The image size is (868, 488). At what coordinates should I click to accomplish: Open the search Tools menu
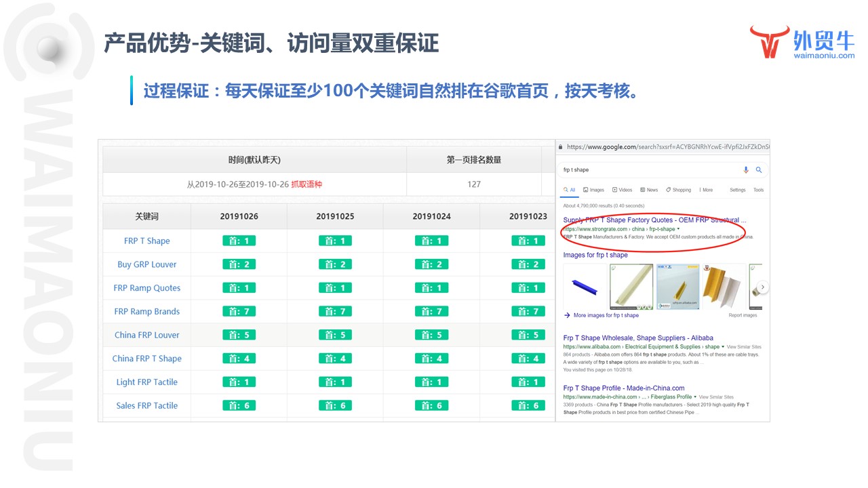tap(758, 190)
